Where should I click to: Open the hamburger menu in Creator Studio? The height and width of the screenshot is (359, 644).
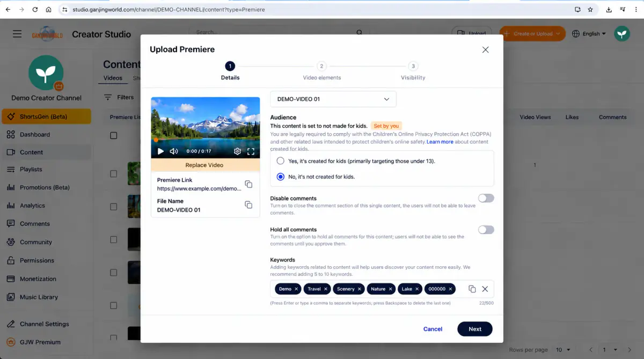coord(17,34)
